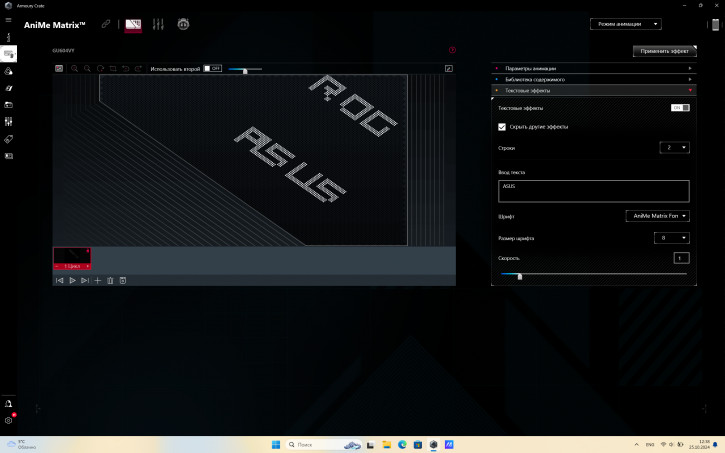This screenshot has width=725, height=453.
Task: Open Aura Sync icon in the left sidebar
Action: coord(8,71)
